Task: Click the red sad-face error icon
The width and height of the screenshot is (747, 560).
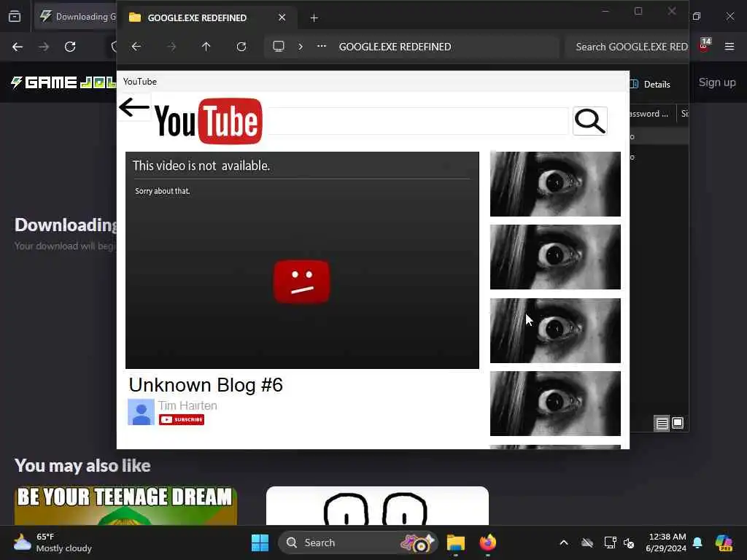Action: pos(301,281)
